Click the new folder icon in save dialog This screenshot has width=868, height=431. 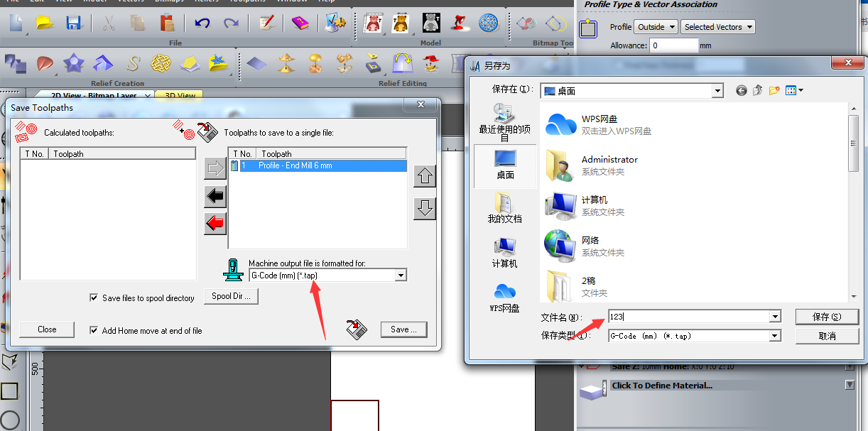774,90
